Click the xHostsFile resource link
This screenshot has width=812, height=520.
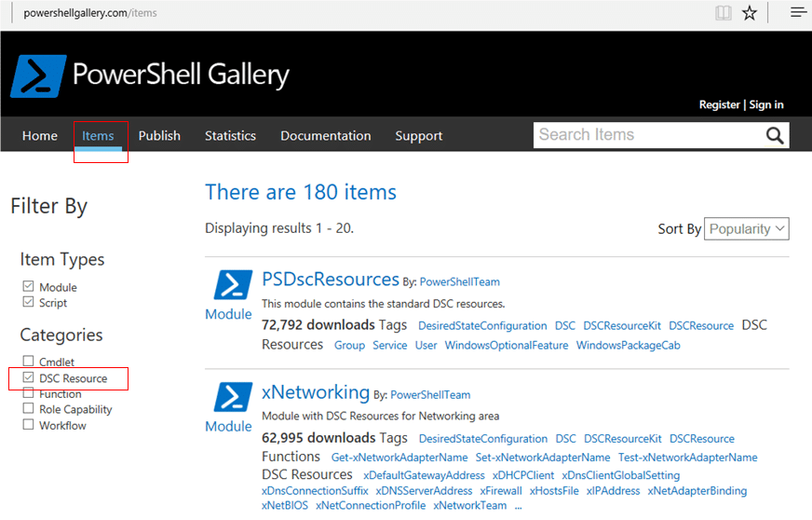pyautogui.click(x=554, y=491)
